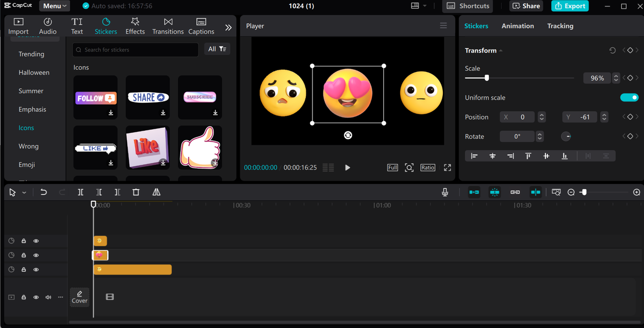Viewport: 644px width, 328px height.
Task: Open the Shortcuts panel
Action: [467, 6]
